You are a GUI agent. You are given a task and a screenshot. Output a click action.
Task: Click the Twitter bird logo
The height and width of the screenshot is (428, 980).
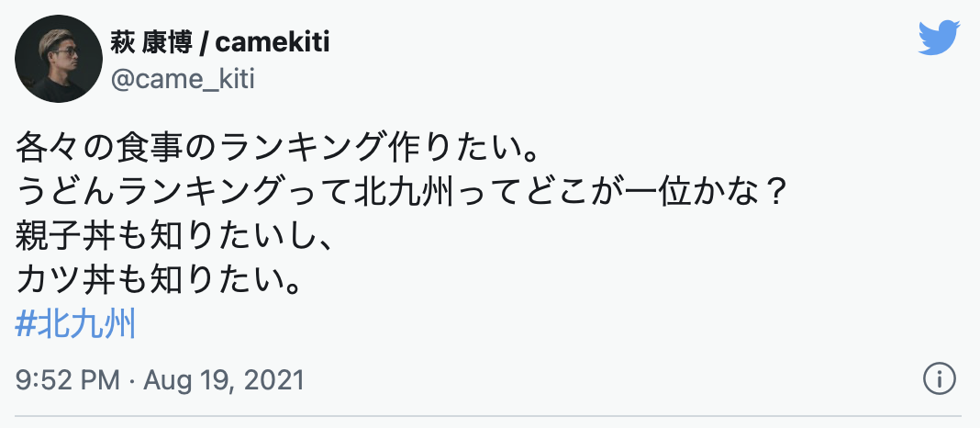click(x=938, y=38)
